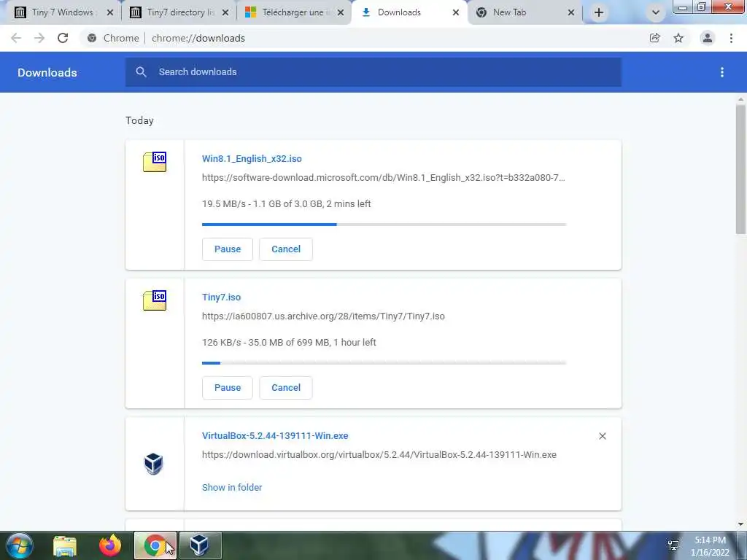Click the share page icon in address bar
The width and height of the screenshot is (747, 560).
[655, 38]
